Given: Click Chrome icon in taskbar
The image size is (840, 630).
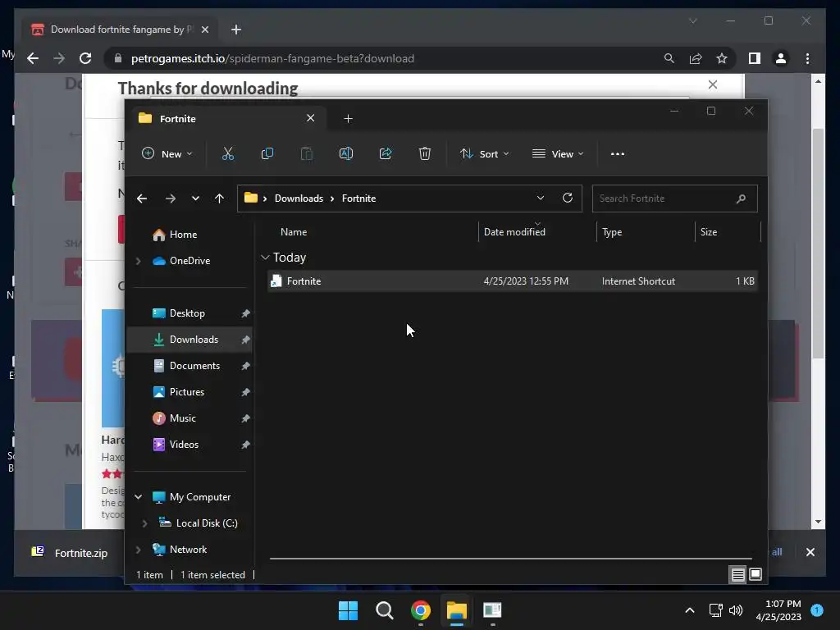Looking at the screenshot, I should 421,610.
